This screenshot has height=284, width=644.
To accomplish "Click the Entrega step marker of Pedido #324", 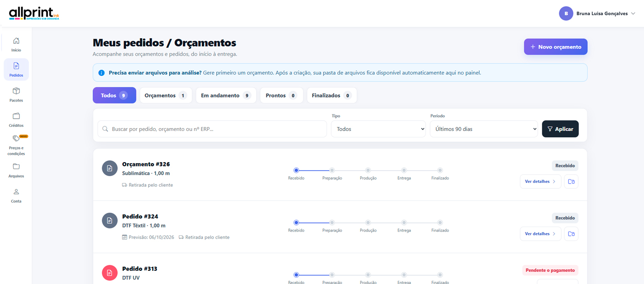I will point(404,222).
